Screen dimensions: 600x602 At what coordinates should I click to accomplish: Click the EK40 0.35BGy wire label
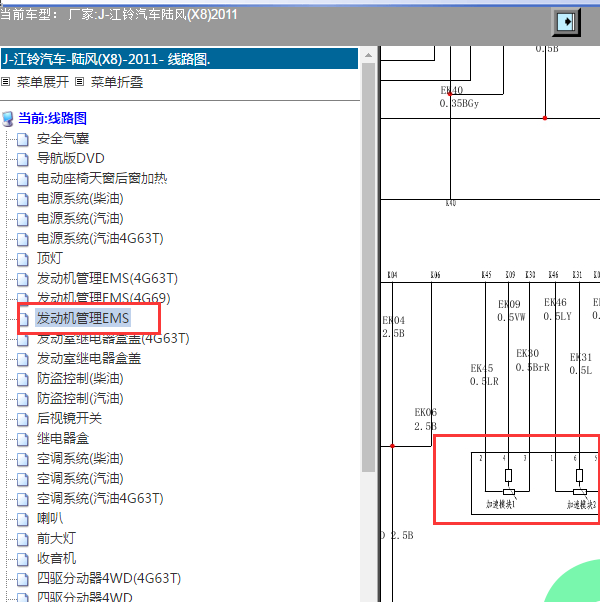coord(459,97)
